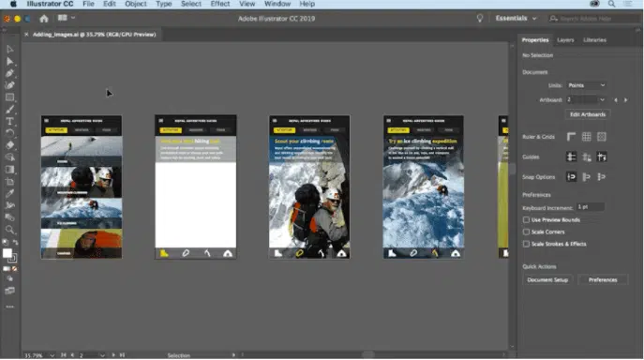This screenshot has height=360, width=644.
Task: Click the Edit Artboards button
Action: pyautogui.click(x=588, y=114)
